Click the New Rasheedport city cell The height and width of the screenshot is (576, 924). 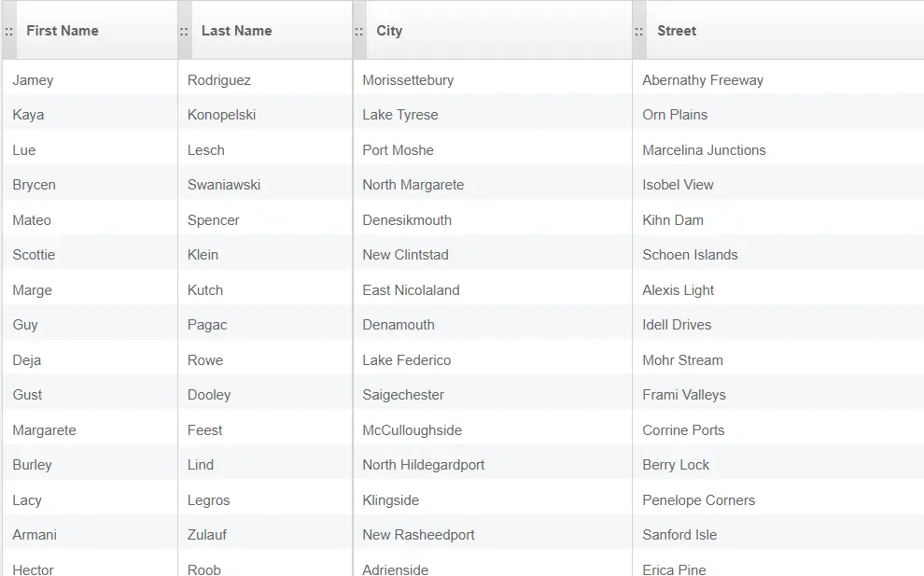click(492, 535)
